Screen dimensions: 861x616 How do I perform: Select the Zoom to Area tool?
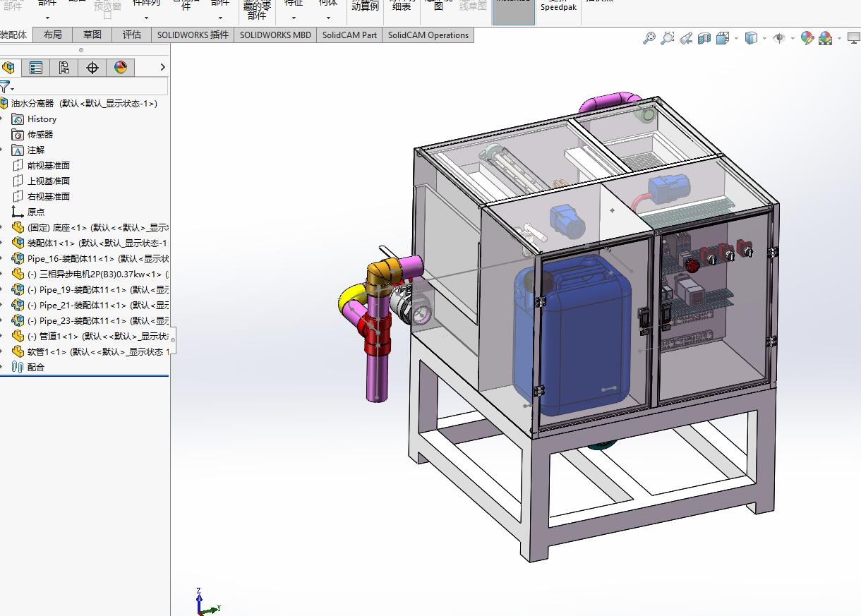(x=667, y=38)
